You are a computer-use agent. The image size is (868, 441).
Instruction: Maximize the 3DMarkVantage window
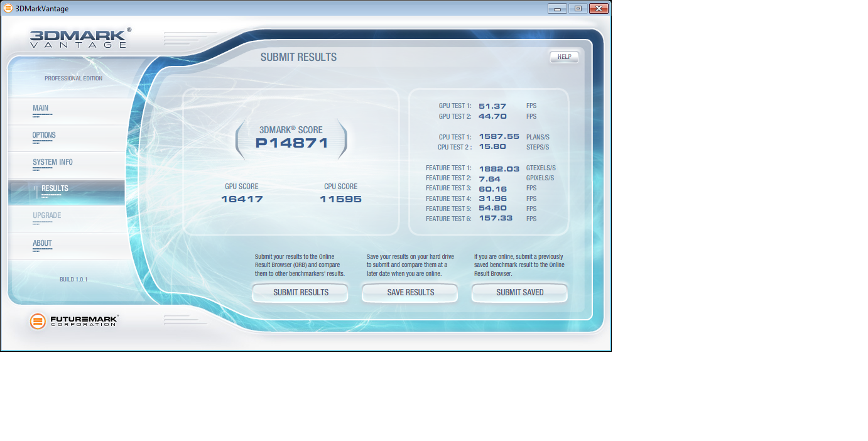pos(577,8)
